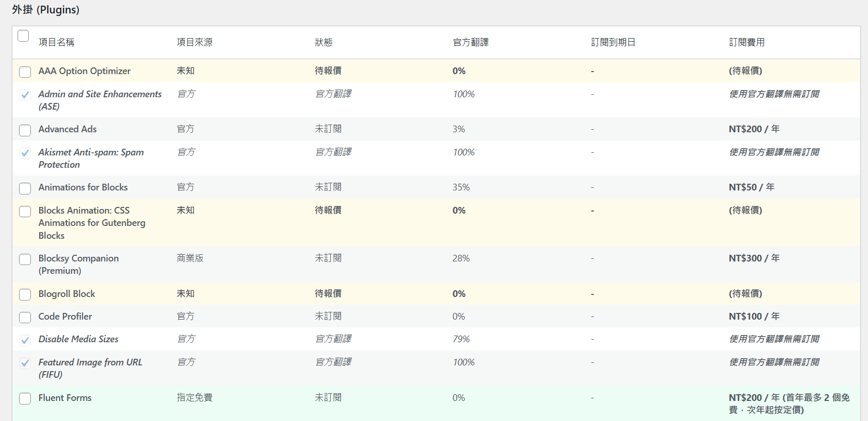Screen dimensions: 868x421
Task: Uncheck Featured Image from URL checkbox
Action: (x=25, y=363)
